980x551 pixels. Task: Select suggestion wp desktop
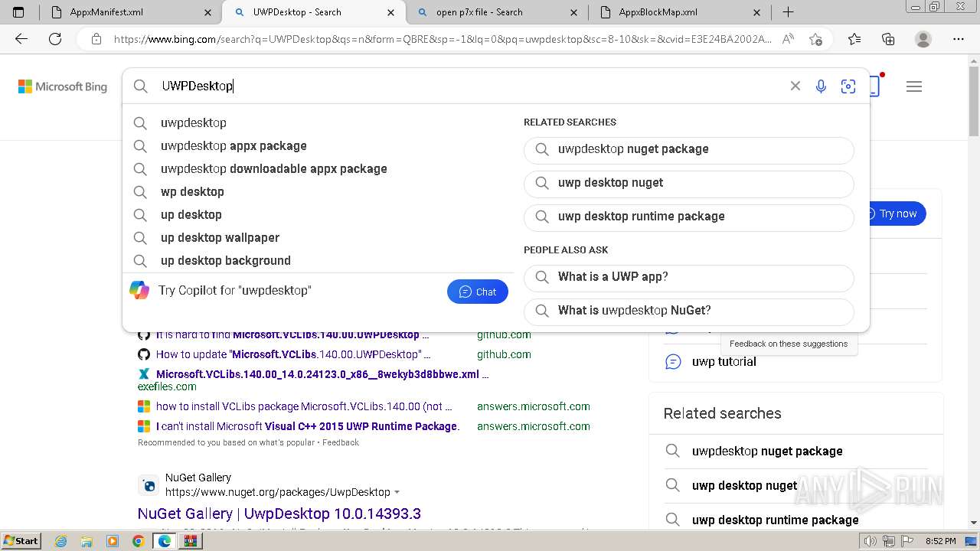tap(318, 191)
